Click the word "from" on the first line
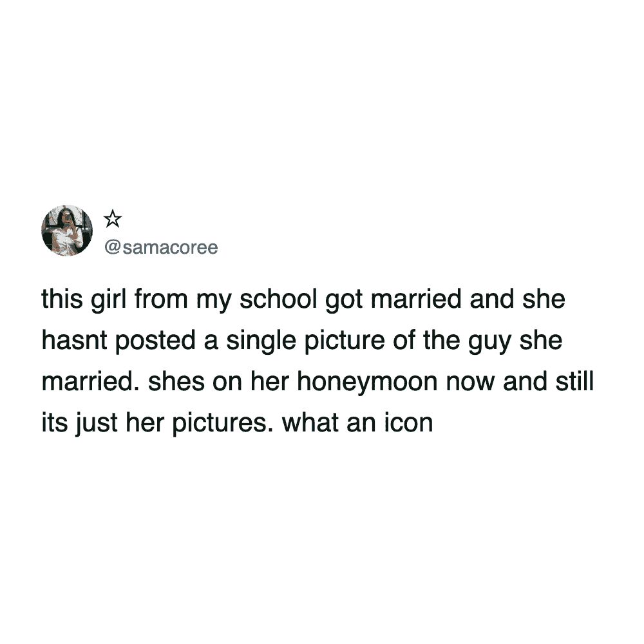The image size is (644, 644). [161, 299]
